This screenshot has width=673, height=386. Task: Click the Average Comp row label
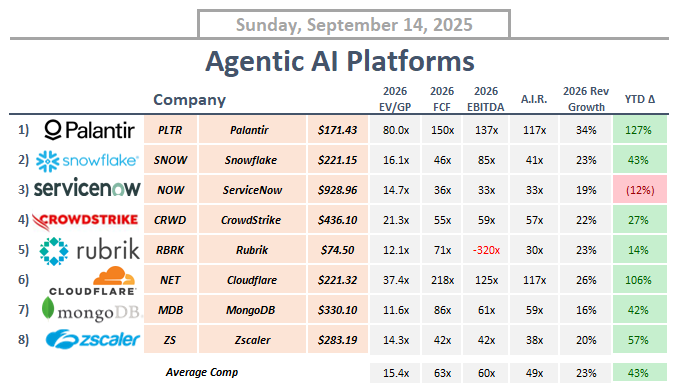202,372
